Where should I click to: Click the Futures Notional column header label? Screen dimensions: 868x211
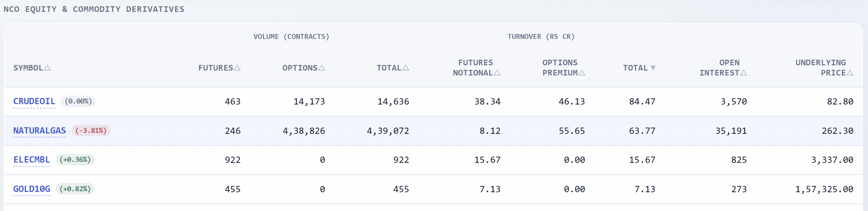click(473, 68)
